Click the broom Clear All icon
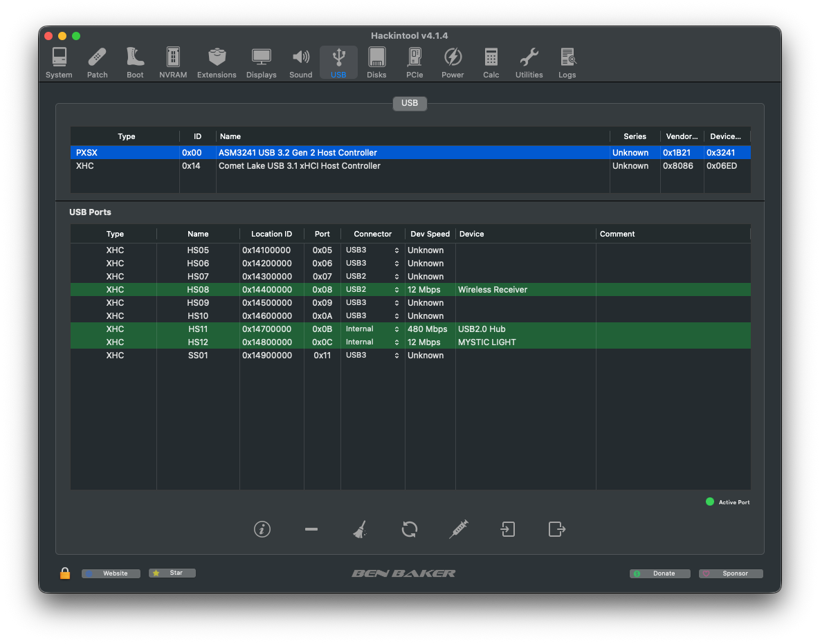The height and width of the screenshot is (644, 820). [x=360, y=529]
